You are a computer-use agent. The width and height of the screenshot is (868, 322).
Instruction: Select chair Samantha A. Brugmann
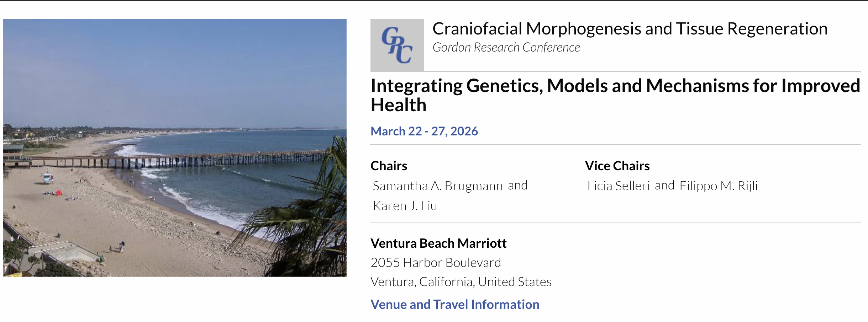tap(438, 186)
